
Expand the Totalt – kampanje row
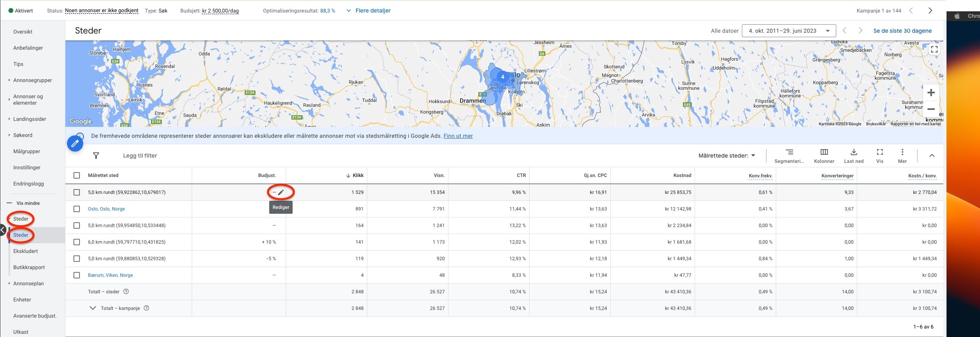[x=93, y=308]
